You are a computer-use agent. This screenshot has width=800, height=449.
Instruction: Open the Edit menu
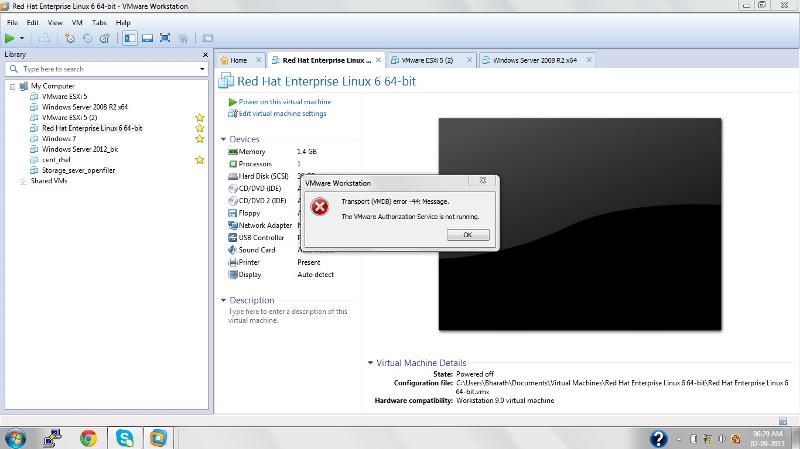tap(33, 22)
